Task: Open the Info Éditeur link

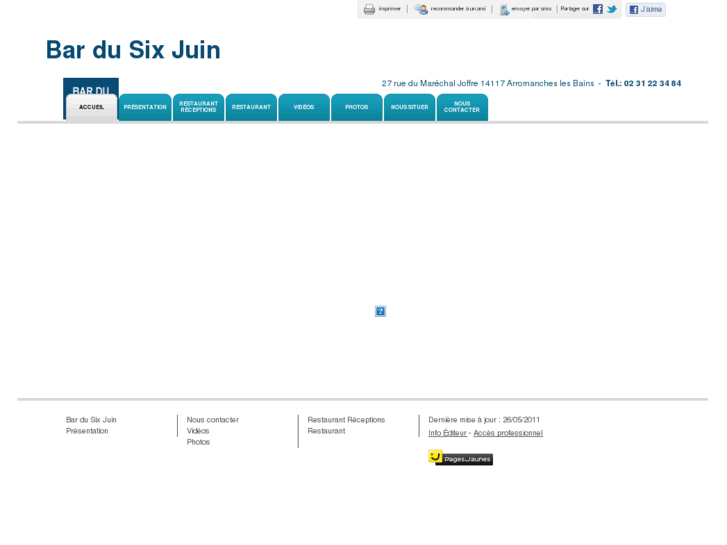Action: point(447,433)
